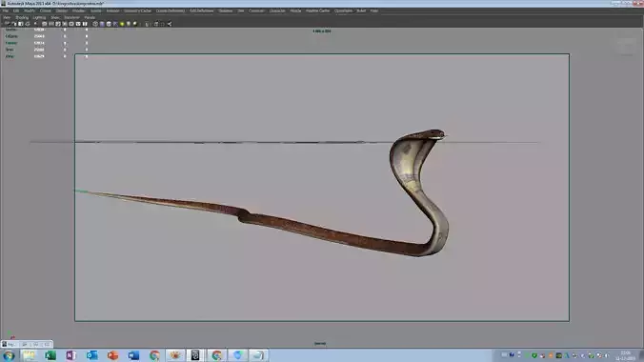Toggle the Resolution Gate icon
Viewport: 644px width, 362px height.
[58, 24]
